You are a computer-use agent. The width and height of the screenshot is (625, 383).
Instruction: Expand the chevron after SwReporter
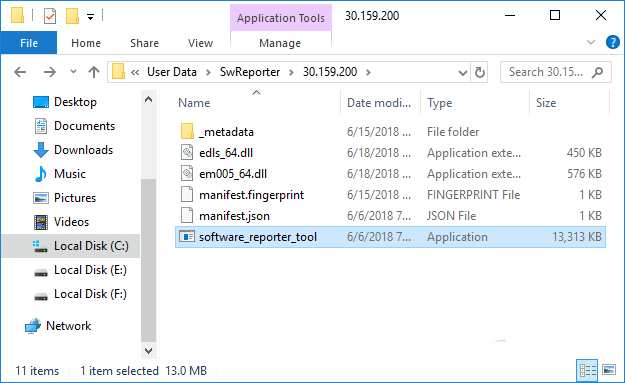pos(291,73)
